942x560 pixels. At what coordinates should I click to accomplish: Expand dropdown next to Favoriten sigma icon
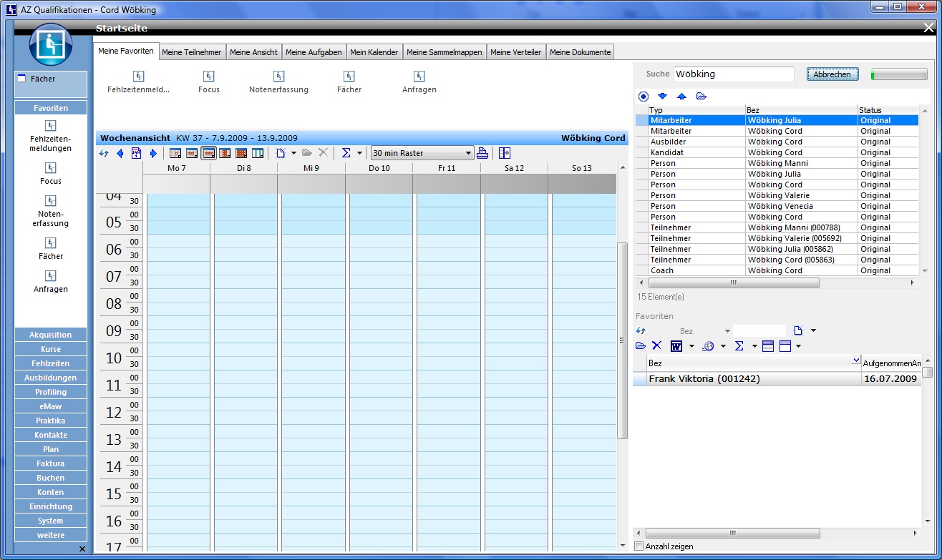[754, 346]
